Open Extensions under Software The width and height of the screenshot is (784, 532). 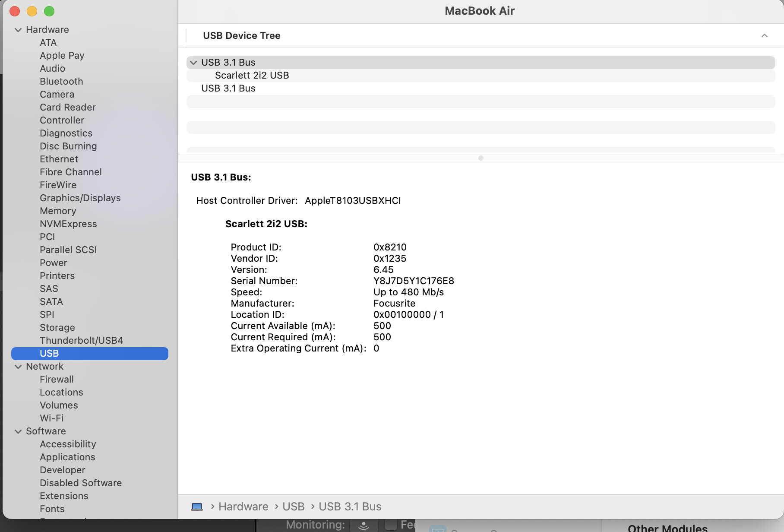(64, 496)
